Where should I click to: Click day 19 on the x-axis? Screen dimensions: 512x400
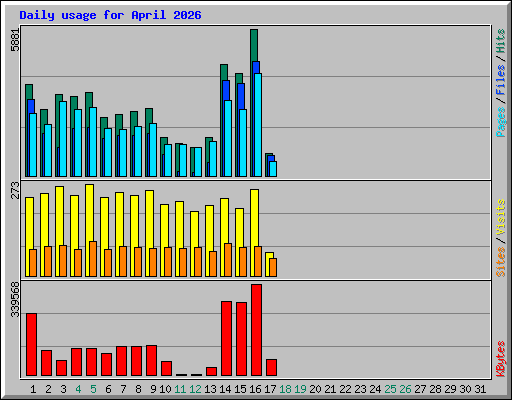tap(300, 389)
